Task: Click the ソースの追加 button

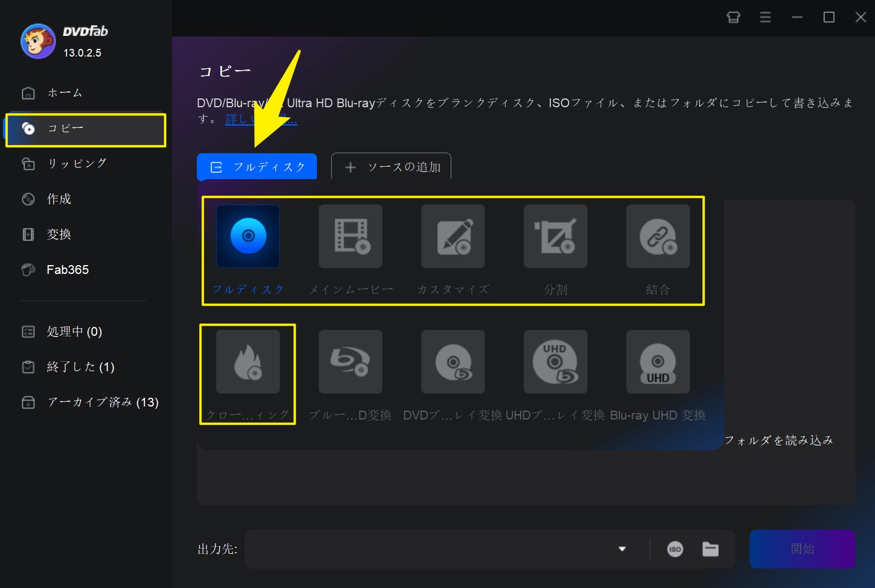Action: point(391,167)
